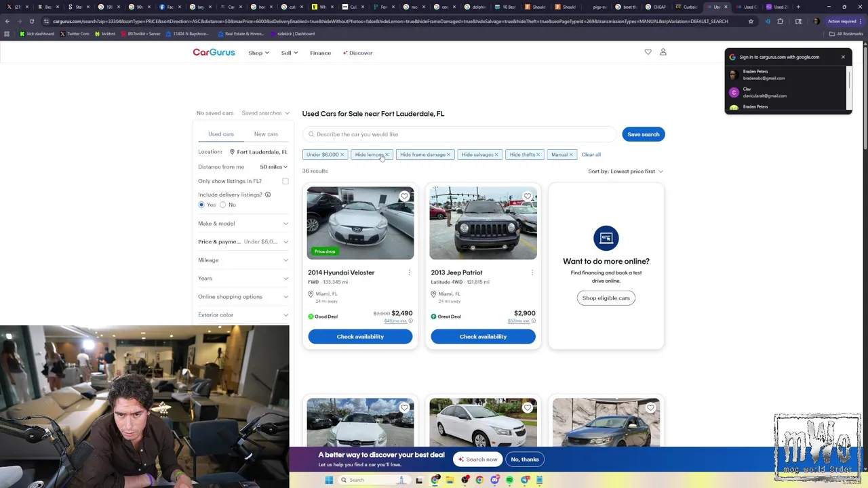Expand the Mileage filter

pos(243,260)
